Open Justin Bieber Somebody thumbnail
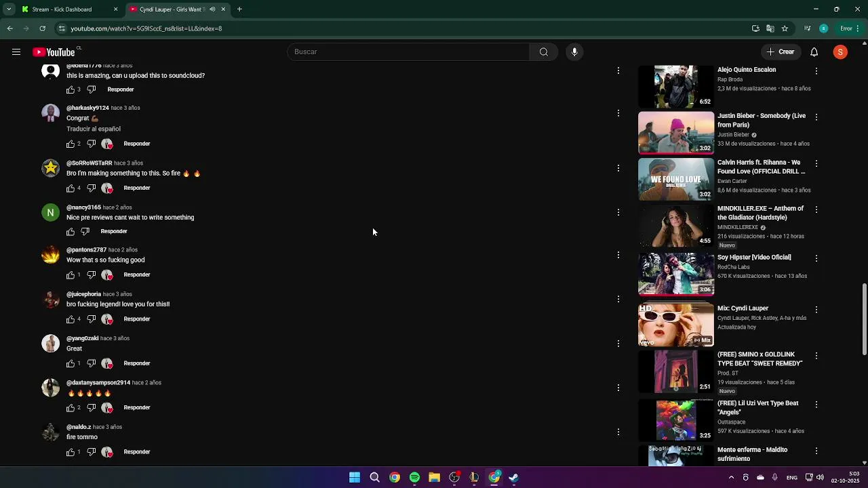868x488 pixels. point(676,133)
